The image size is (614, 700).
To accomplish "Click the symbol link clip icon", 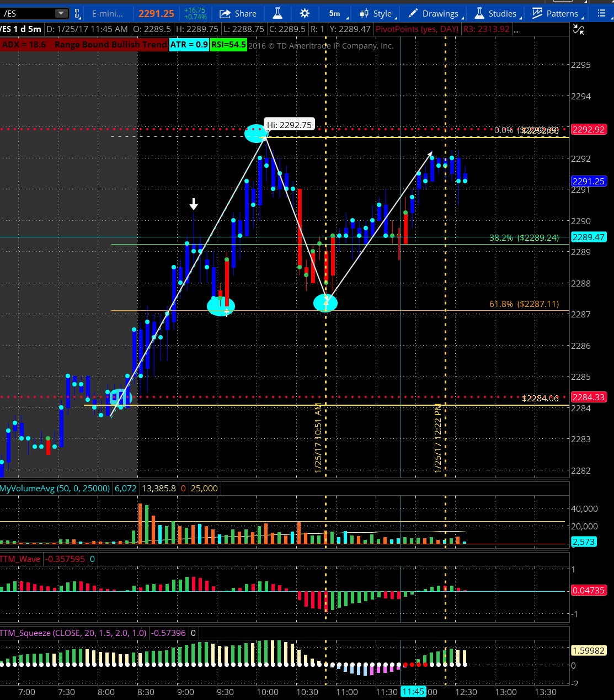I will [77, 13].
